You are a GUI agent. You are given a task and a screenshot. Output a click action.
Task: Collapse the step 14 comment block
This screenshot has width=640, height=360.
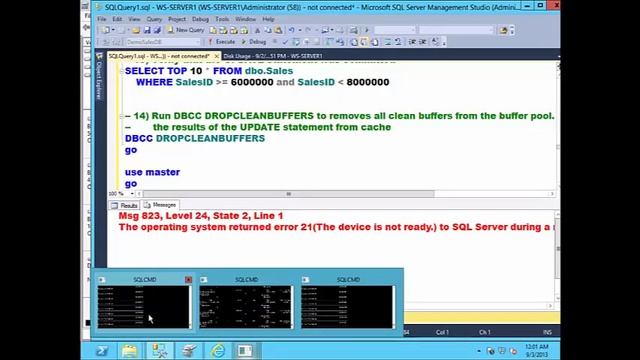pyautogui.click(x=121, y=116)
